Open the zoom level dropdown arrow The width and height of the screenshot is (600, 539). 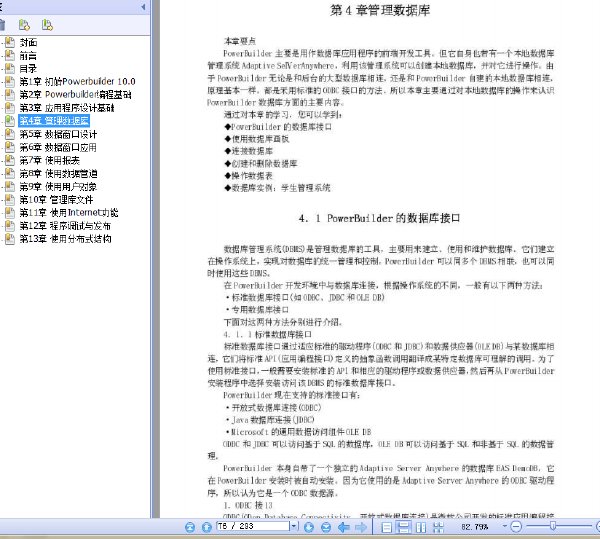[505, 527]
